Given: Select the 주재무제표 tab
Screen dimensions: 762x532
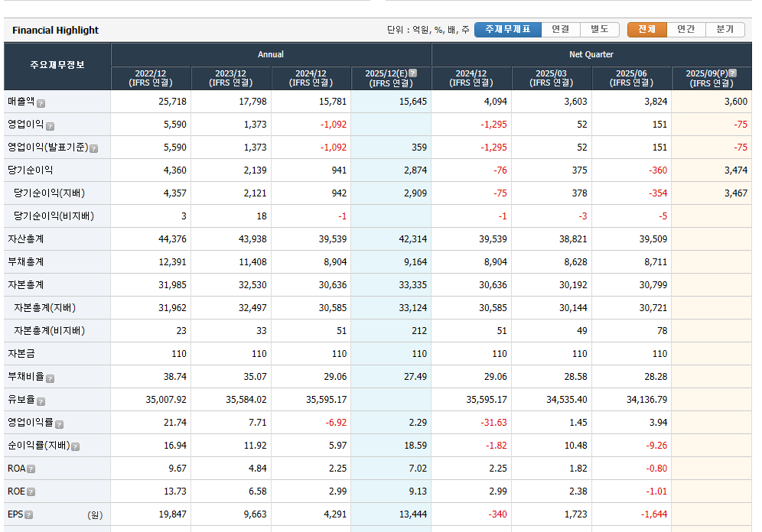Looking at the screenshot, I should tap(508, 30).
